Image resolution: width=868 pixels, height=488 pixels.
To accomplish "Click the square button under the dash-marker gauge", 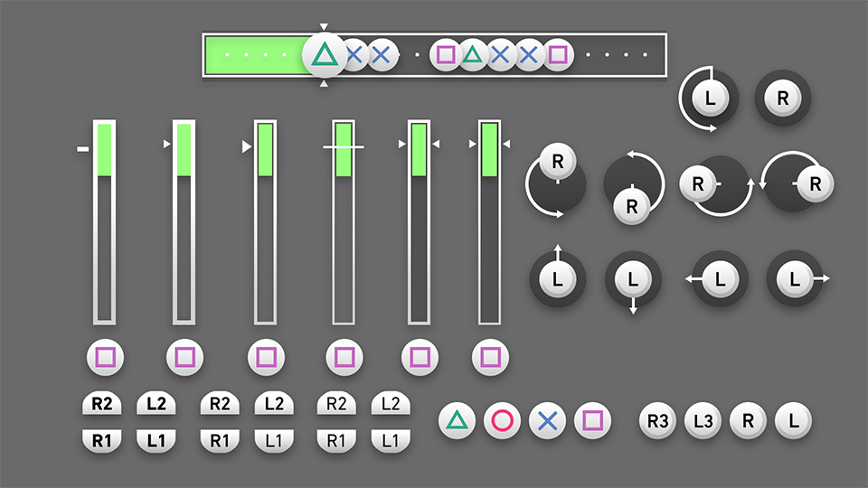I will coord(105,358).
